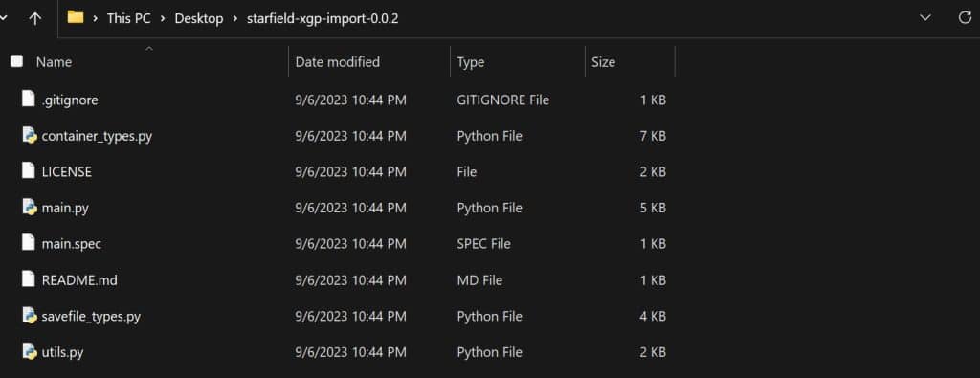Click Python File type in main.py row
The width and height of the screenshot is (980, 378).
pyautogui.click(x=489, y=208)
